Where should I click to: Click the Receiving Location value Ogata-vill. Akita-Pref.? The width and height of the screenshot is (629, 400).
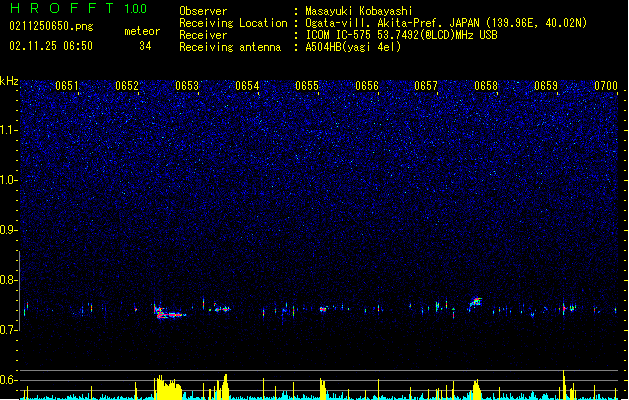click(x=375, y=23)
